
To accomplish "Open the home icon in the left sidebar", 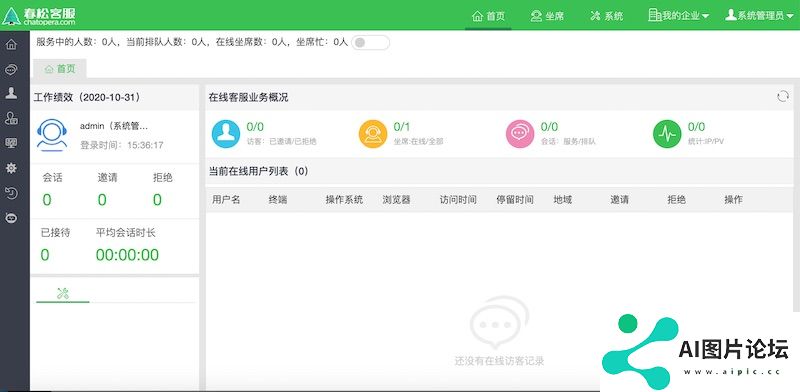I will pos(11,44).
